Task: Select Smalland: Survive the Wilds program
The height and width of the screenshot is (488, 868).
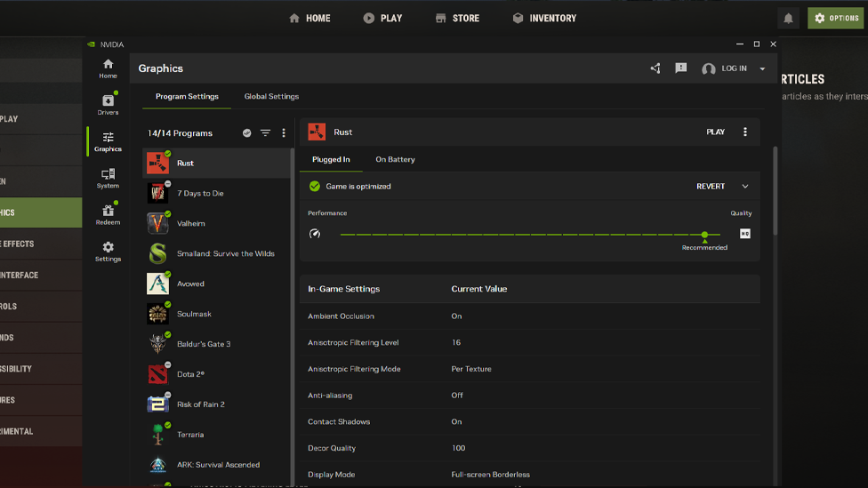Action: pos(216,253)
